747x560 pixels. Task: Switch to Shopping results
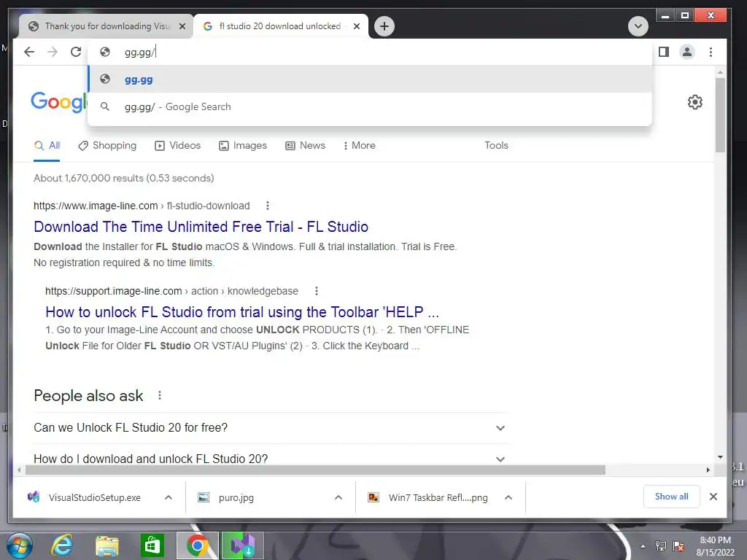pos(107,146)
